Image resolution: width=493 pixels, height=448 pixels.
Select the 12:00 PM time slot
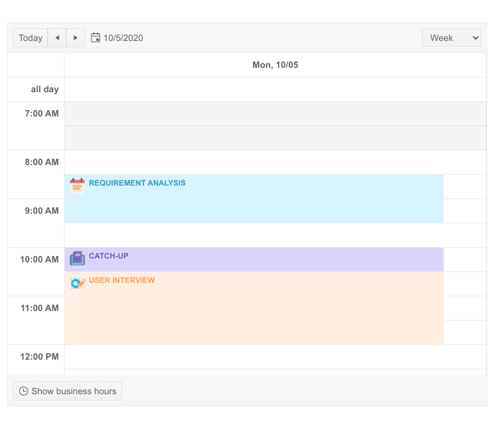pyautogui.click(x=275, y=357)
